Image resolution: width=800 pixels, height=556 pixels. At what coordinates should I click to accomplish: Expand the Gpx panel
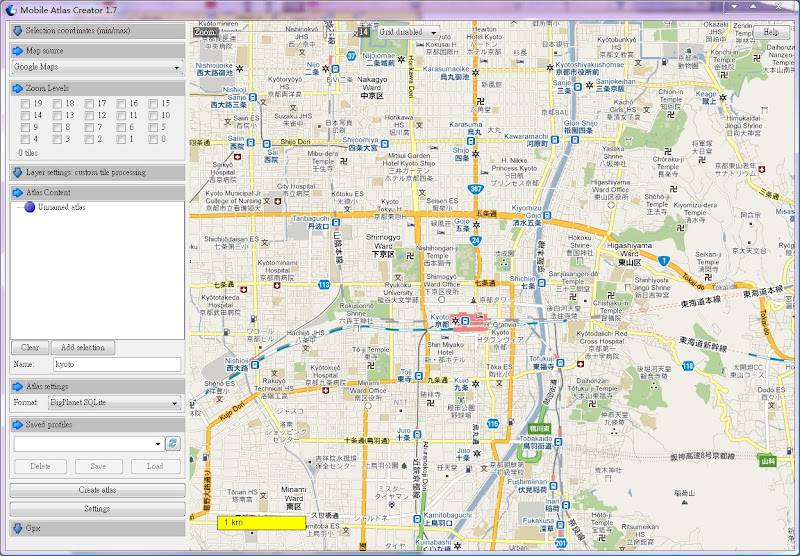click(97, 528)
